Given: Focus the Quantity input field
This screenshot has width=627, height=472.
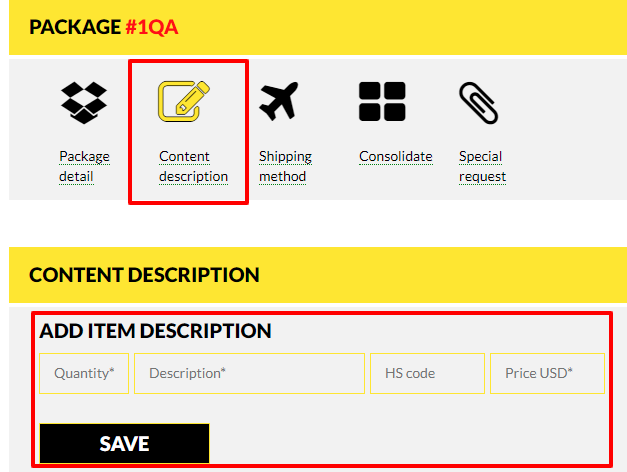Looking at the screenshot, I should click(x=84, y=373).
